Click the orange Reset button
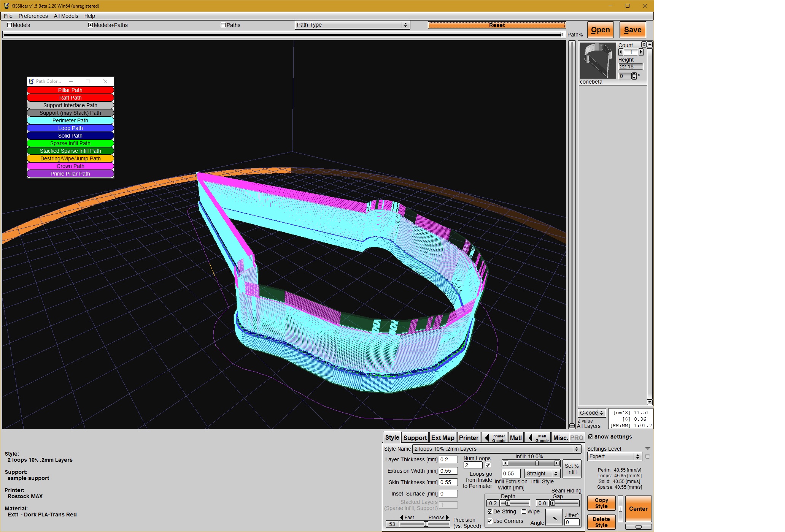Image resolution: width=785 pixels, height=532 pixels. coord(497,25)
